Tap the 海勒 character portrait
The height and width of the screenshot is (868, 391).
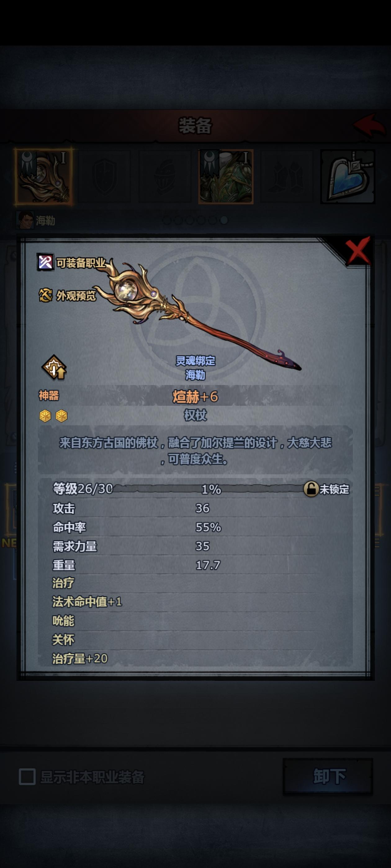pos(25,220)
